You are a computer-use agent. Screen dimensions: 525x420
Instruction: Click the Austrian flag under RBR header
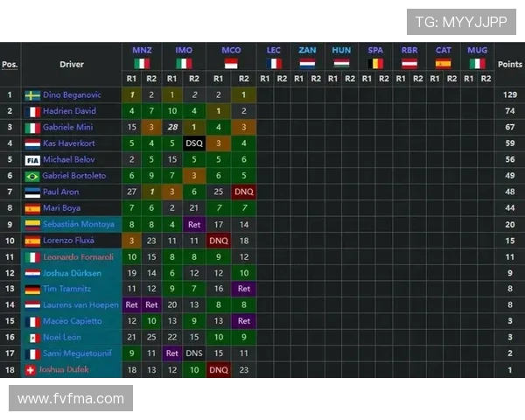pos(409,63)
